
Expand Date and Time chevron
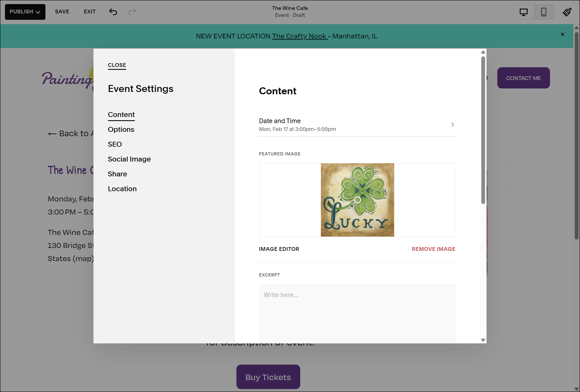point(452,125)
